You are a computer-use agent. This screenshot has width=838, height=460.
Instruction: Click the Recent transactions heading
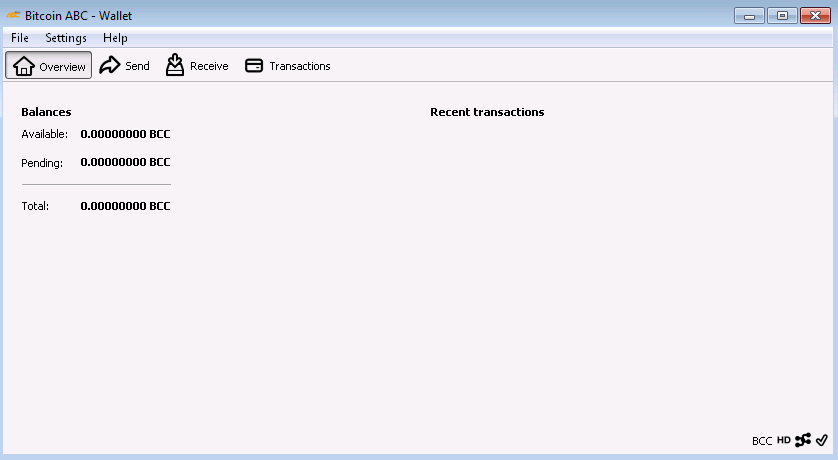click(x=487, y=112)
